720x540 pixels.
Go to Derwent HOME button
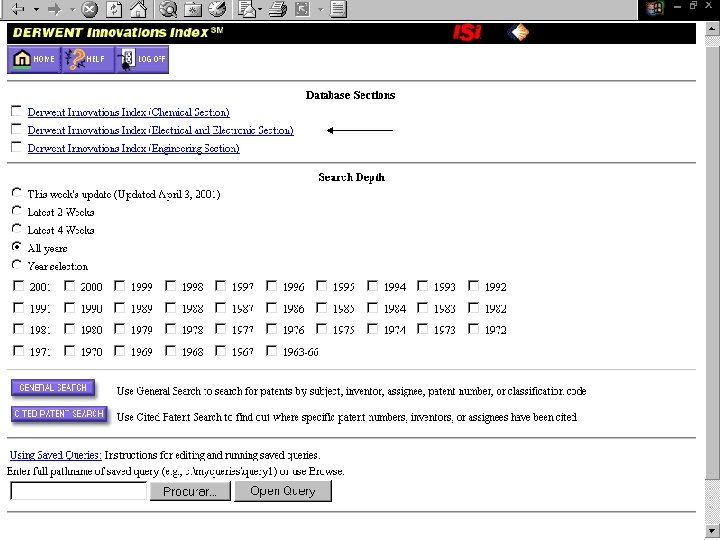pyautogui.click(x=34, y=59)
